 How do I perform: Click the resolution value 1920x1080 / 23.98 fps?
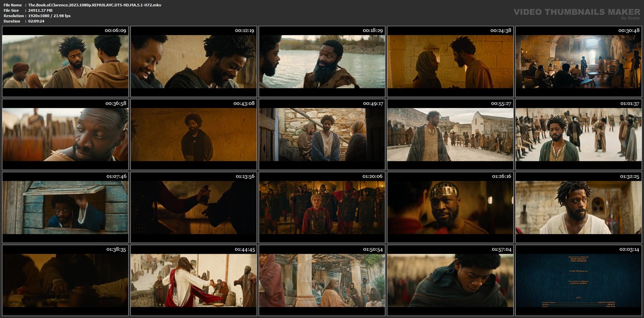tap(49, 16)
